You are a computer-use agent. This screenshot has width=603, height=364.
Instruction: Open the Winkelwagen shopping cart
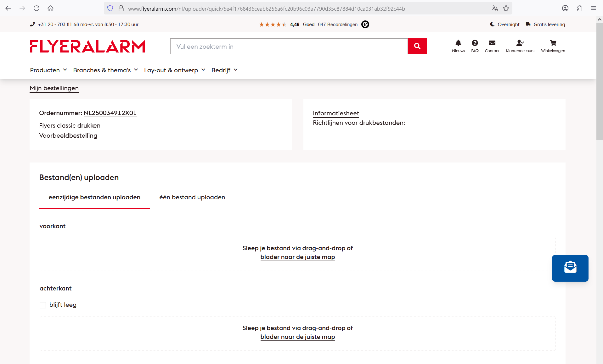[x=553, y=43]
